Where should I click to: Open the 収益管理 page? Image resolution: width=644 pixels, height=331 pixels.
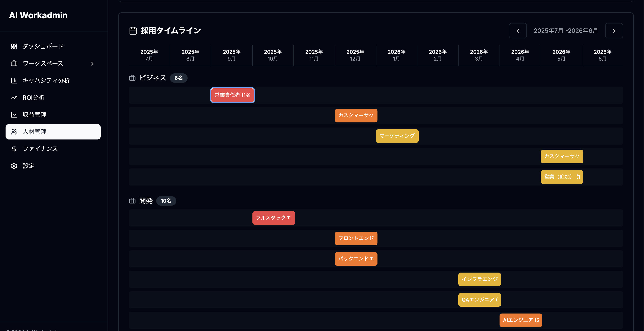coord(53,115)
